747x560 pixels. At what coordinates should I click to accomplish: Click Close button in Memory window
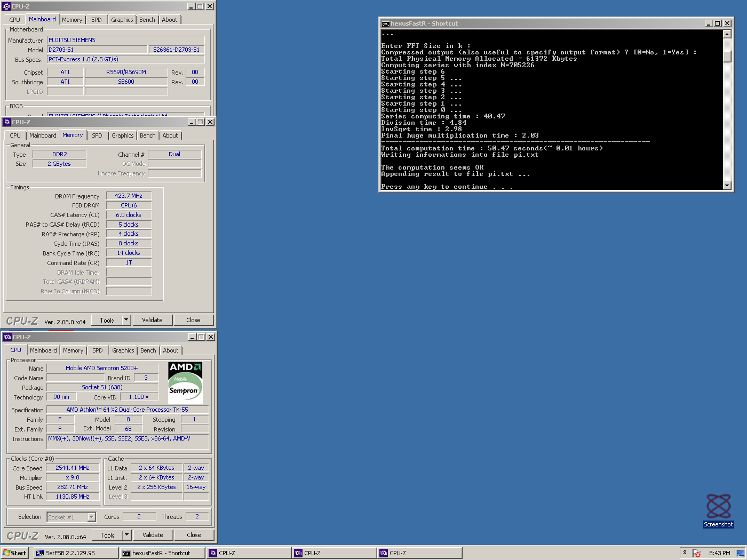[193, 320]
